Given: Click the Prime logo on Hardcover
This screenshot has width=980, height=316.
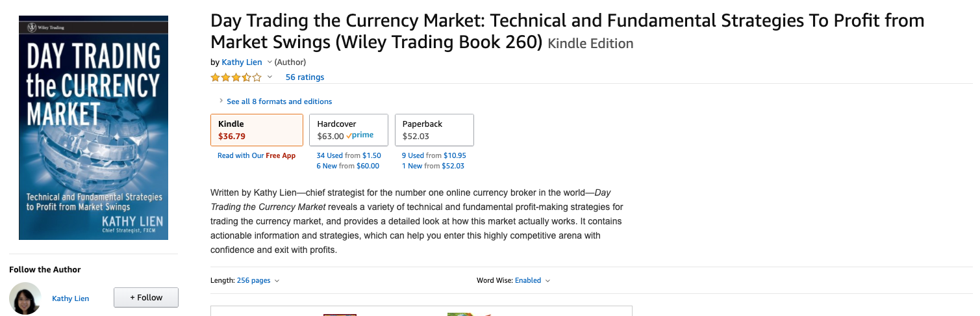Looking at the screenshot, I should tap(360, 136).
